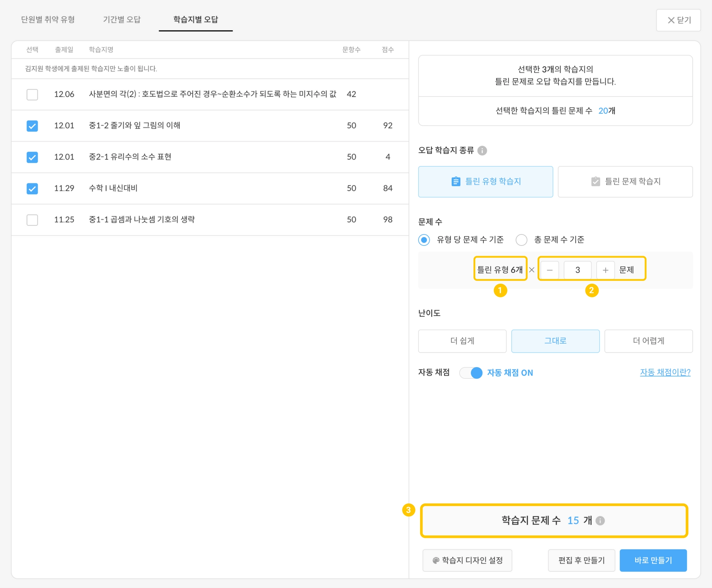Uncheck 중1-2 줄기와 잎 그림의 이해

32,125
